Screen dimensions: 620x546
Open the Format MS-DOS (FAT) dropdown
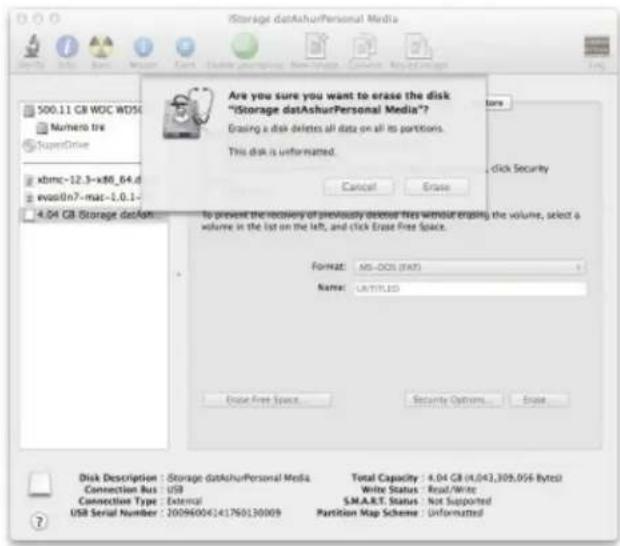click(470, 267)
